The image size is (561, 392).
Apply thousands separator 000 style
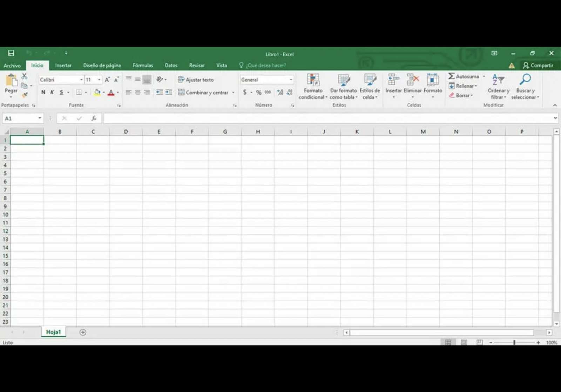268,92
